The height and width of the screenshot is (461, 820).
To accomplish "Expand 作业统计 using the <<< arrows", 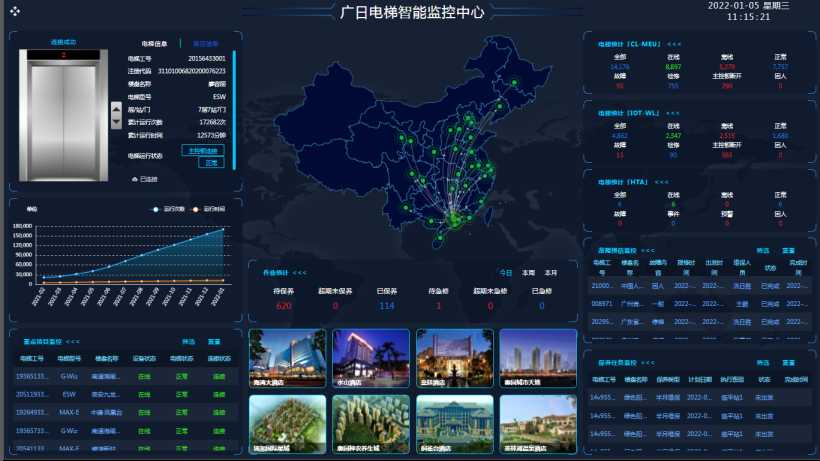I will click(300, 272).
